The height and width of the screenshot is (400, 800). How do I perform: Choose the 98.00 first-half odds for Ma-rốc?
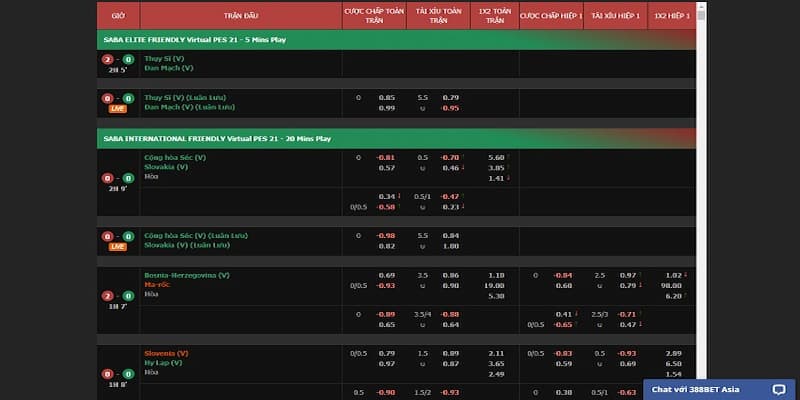click(671, 285)
